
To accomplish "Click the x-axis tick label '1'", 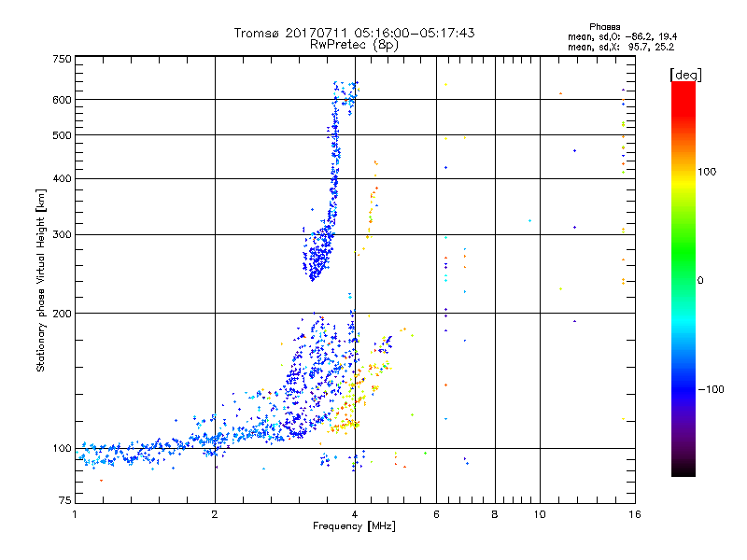I will (x=75, y=514).
